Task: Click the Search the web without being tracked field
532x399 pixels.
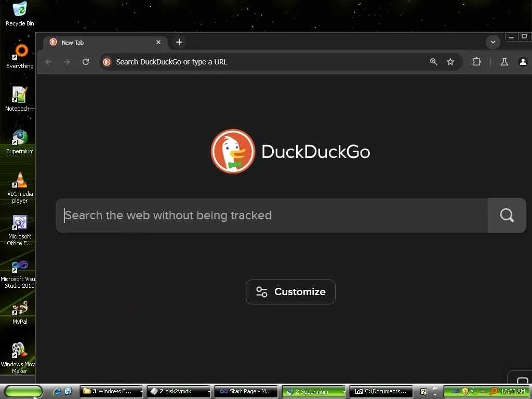Action: 271,215
